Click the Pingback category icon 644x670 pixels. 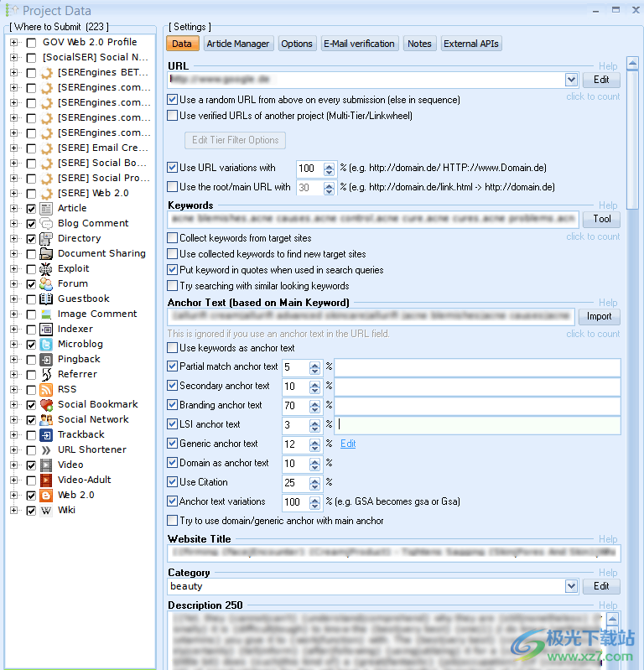[x=46, y=360]
